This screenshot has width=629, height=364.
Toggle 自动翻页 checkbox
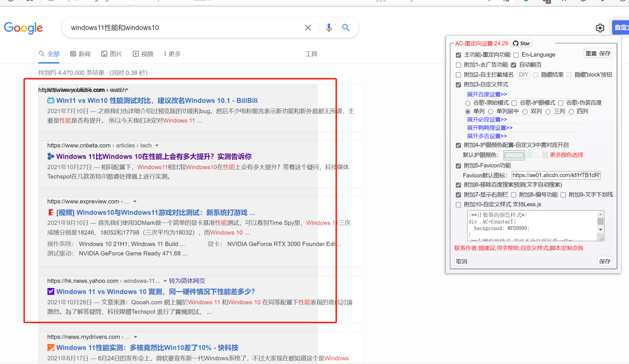(514, 65)
